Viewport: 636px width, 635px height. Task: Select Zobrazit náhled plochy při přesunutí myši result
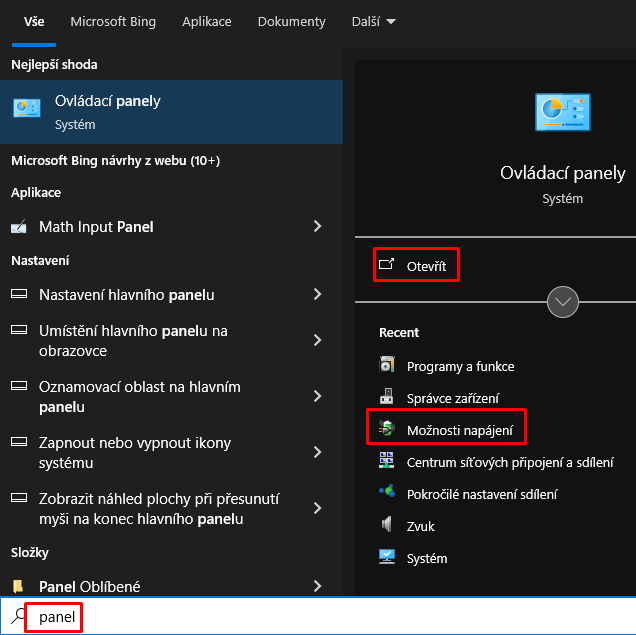(171, 508)
